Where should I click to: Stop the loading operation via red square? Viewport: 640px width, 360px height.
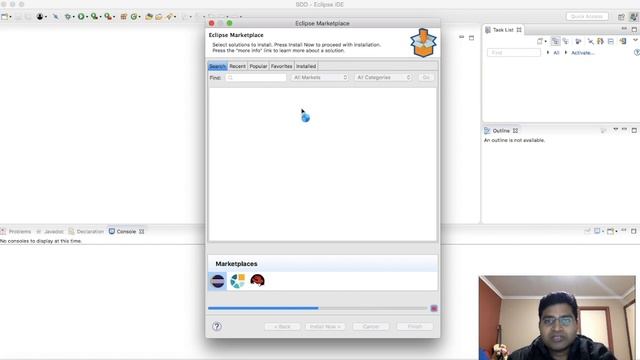point(434,308)
